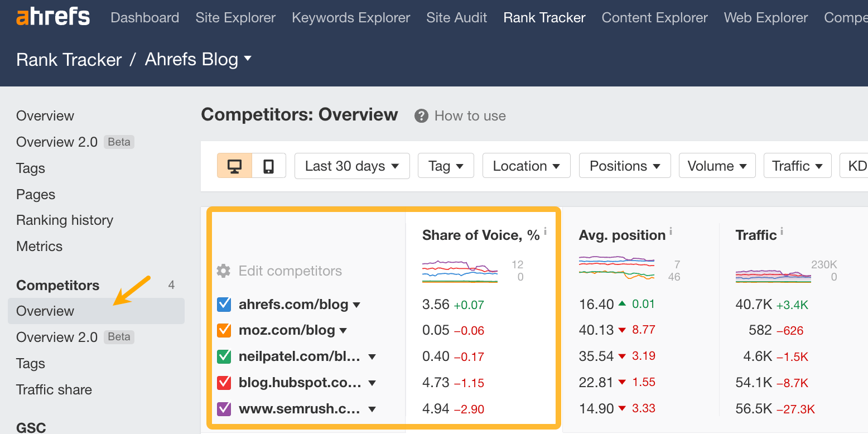The image size is (868, 434).
Task: Switch to mobile view icon
Action: click(x=268, y=166)
